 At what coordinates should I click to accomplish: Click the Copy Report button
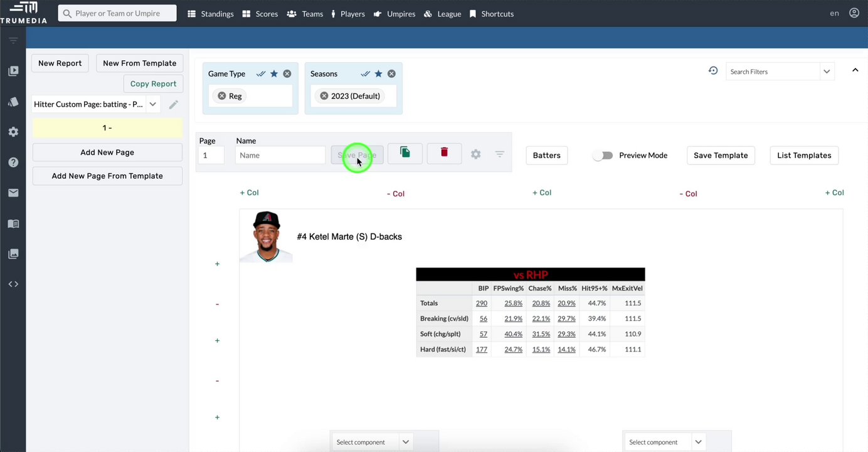pyautogui.click(x=153, y=83)
